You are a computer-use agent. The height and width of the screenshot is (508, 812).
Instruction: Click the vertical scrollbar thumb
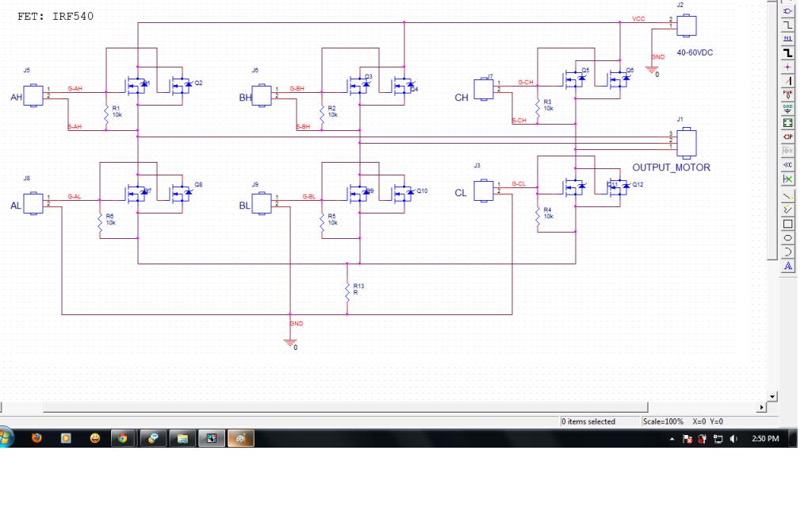coord(772,129)
